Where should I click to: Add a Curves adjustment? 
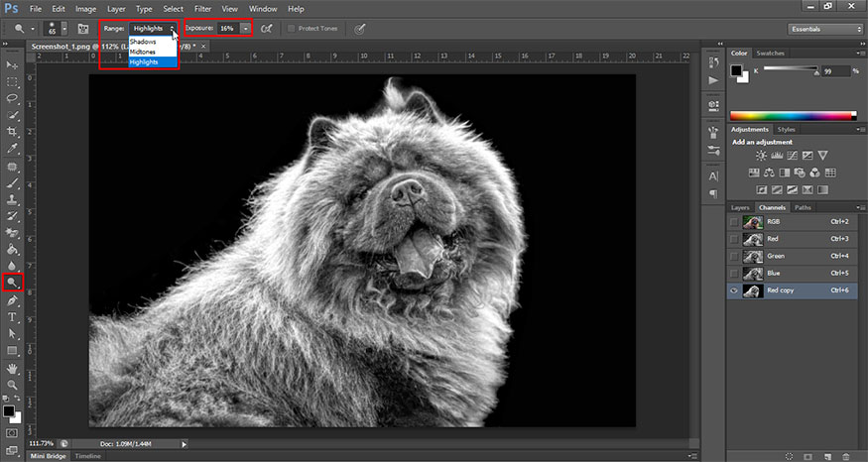coord(793,156)
